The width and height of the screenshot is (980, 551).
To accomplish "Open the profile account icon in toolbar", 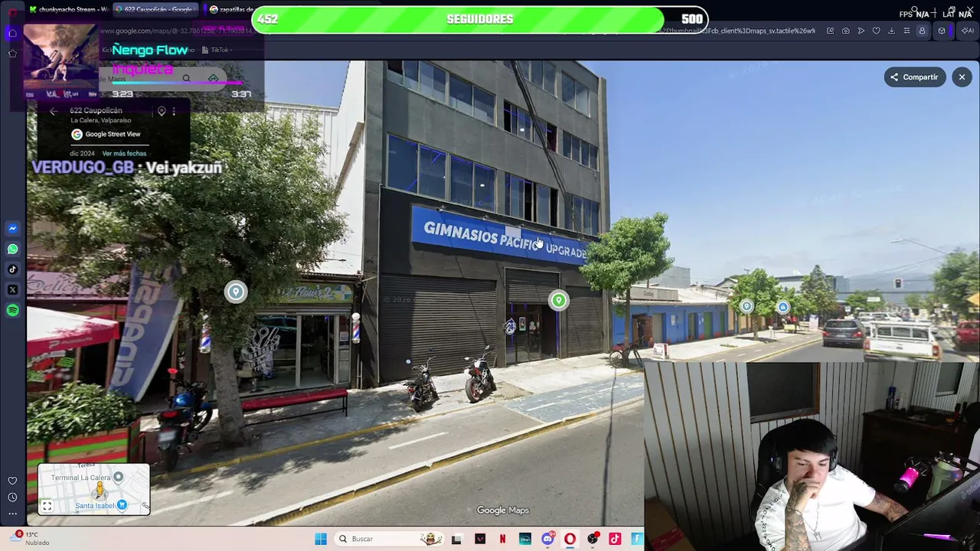I will pyautogui.click(x=922, y=31).
